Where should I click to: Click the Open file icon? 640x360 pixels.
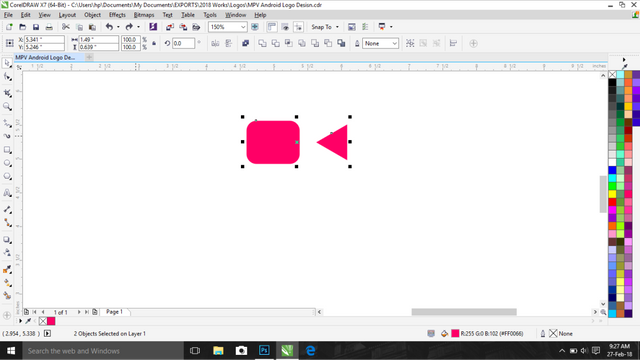pos(22,27)
